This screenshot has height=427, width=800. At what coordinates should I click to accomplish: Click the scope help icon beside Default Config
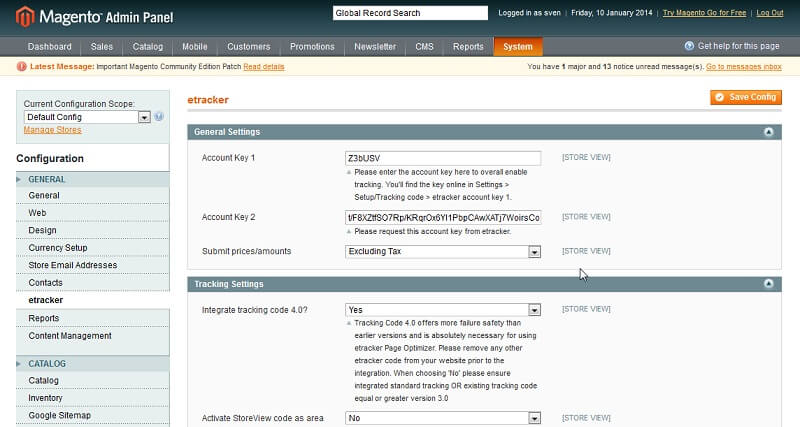[159, 117]
